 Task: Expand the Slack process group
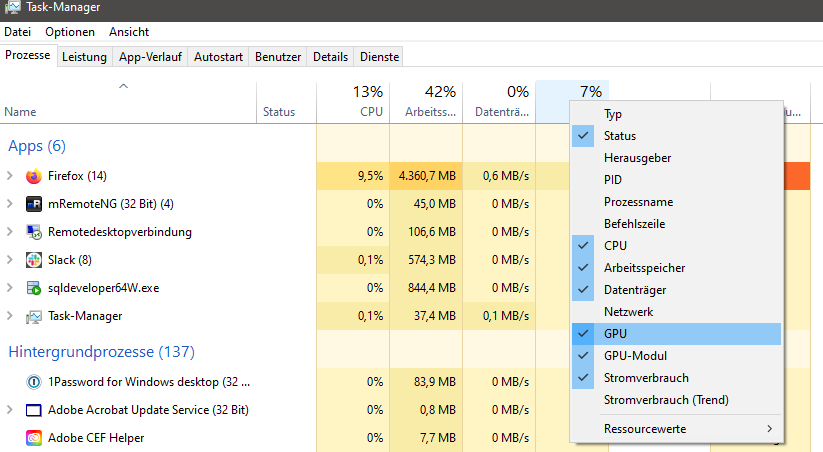click(x=10, y=260)
